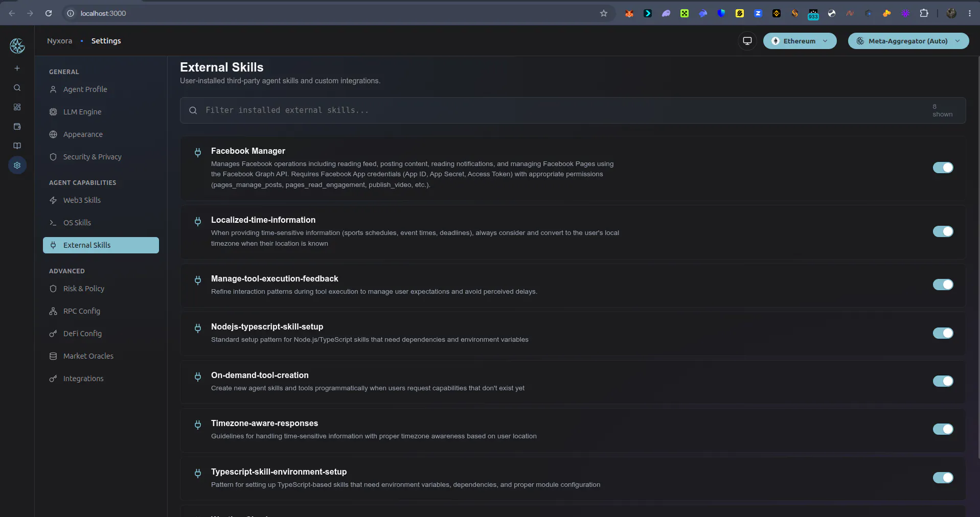The width and height of the screenshot is (980, 517).
Task: Disable the Facebook Manager skill toggle
Action: click(943, 168)
